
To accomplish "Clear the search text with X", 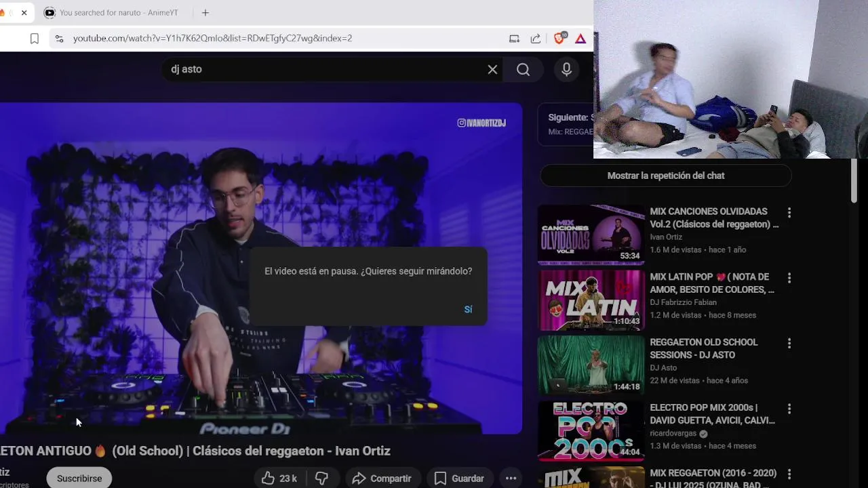I will pos(492,69).
